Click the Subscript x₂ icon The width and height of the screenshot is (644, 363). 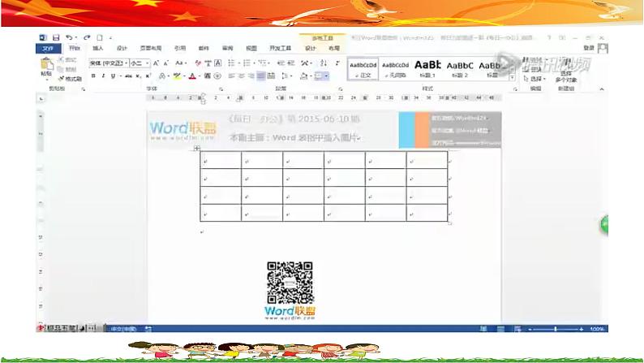139,76
